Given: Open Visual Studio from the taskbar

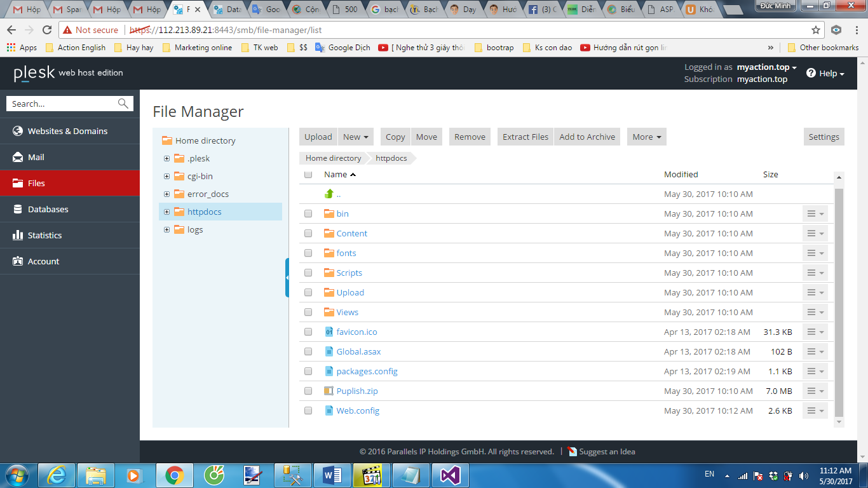Looking at the screenshot, I should pyautogui.click(x=450, y=475).
